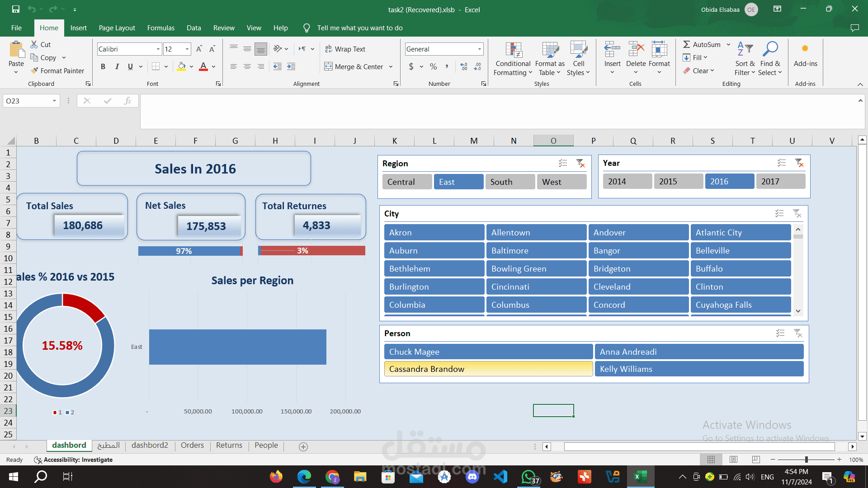Apply Italic formatting

[x=117, y=66]
